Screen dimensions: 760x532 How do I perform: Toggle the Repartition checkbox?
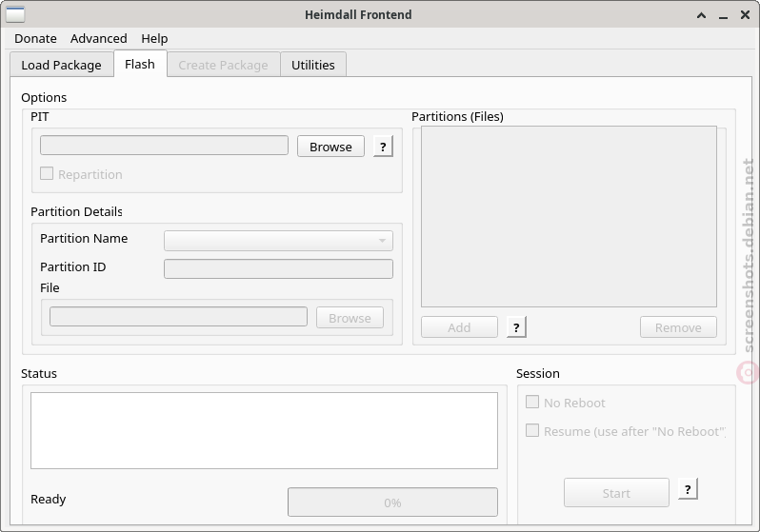click(81, 174)
